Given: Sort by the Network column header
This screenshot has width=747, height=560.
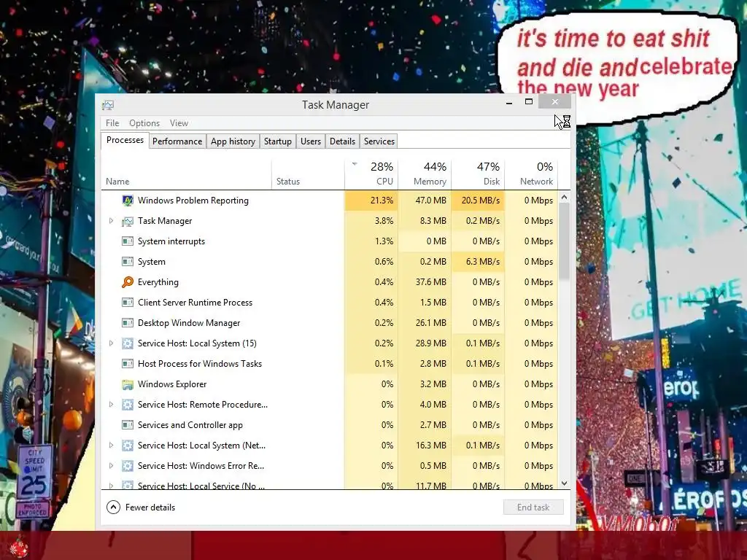Looking at the screenshot, I should [x=531, y=174].
